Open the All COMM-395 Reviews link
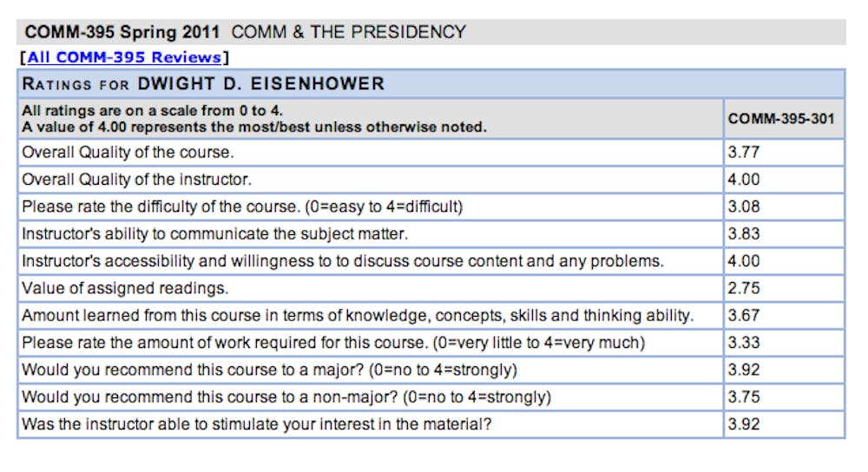The width and height of the screenshot is (868, 472). (125, 57)
